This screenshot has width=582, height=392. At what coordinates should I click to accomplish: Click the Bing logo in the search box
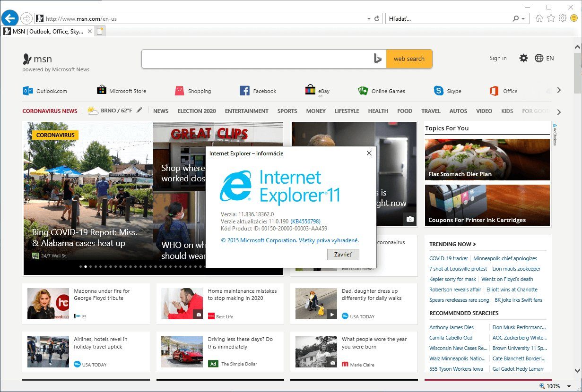tap(377, 58)
